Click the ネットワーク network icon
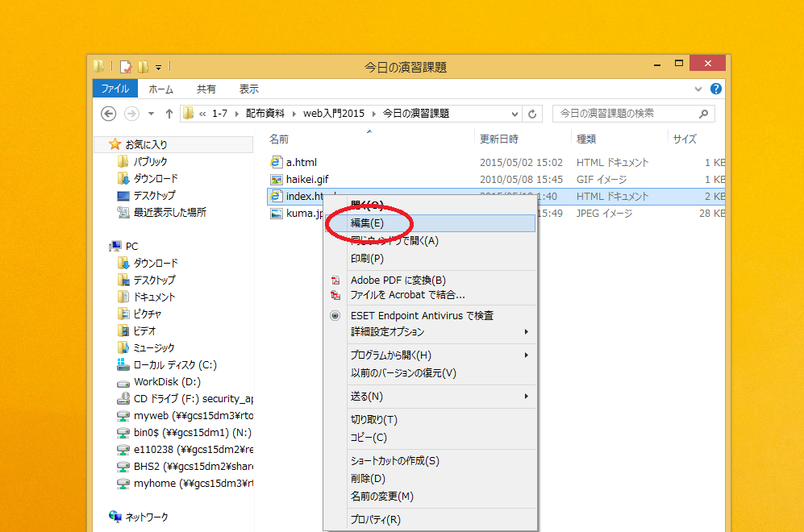804x532 pixels. 115,517
